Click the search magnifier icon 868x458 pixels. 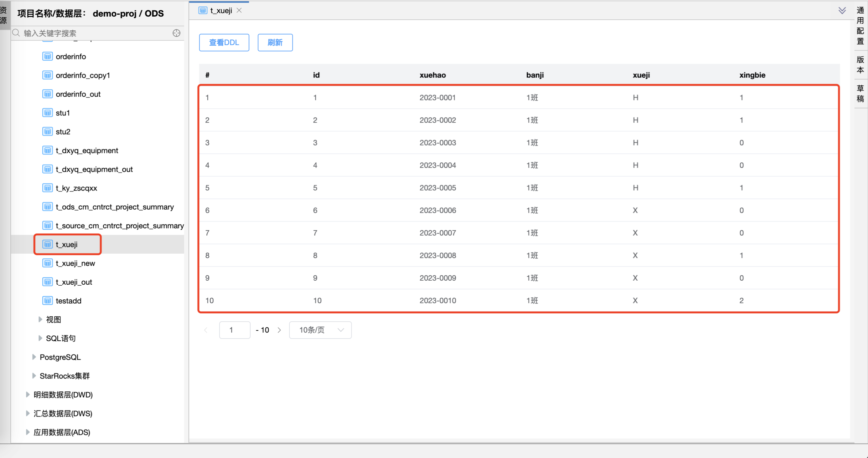(x=16, y=33)
